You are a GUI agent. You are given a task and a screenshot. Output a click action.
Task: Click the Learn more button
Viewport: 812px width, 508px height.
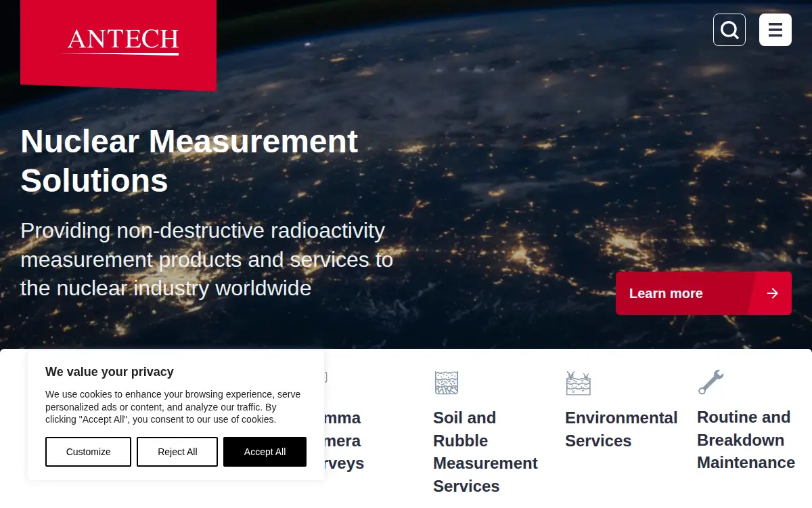pos(704,293)
